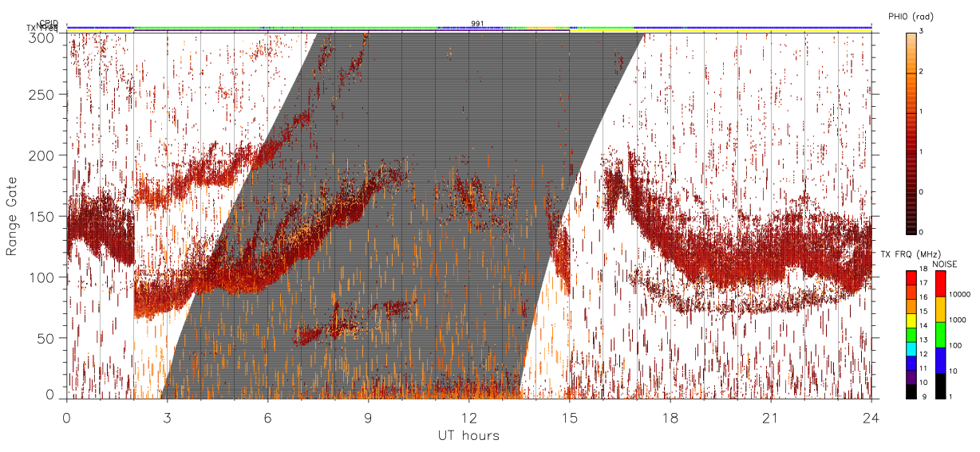Click the green 13–14 MHz TX FRQ swatch
Screen dimensions: 980x452
click(x=911, y=335)
